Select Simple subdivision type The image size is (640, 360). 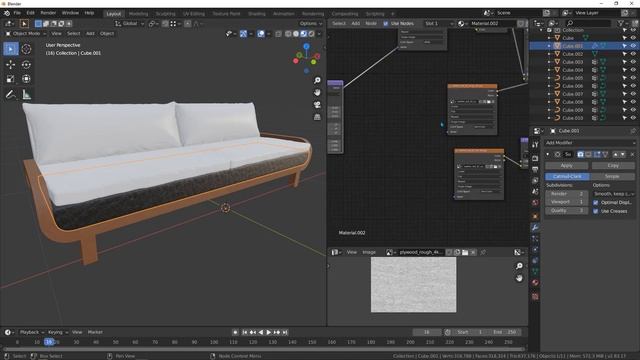612,176
